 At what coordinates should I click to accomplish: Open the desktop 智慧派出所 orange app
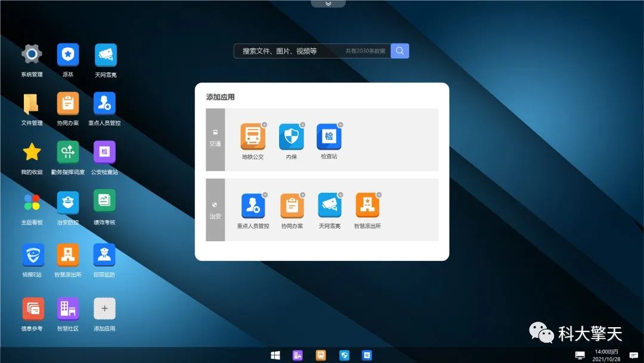(68, 255)
